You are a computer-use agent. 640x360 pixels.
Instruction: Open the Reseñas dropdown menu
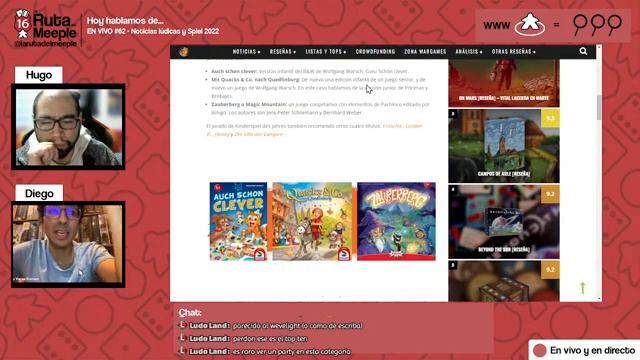click(x=283, y=51)
